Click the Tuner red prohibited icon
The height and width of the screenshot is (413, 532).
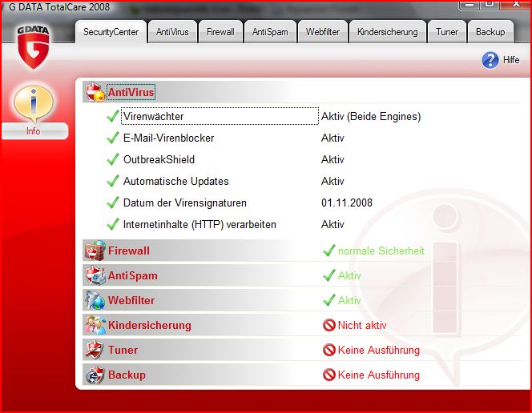pyautogui.click(x=329, y=350)
